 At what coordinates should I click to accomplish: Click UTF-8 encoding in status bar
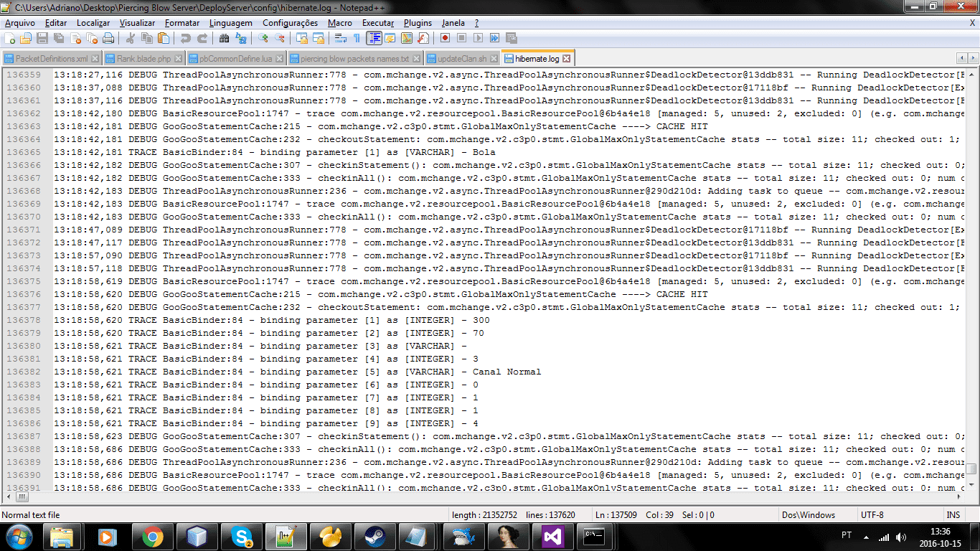coord(872,514)
